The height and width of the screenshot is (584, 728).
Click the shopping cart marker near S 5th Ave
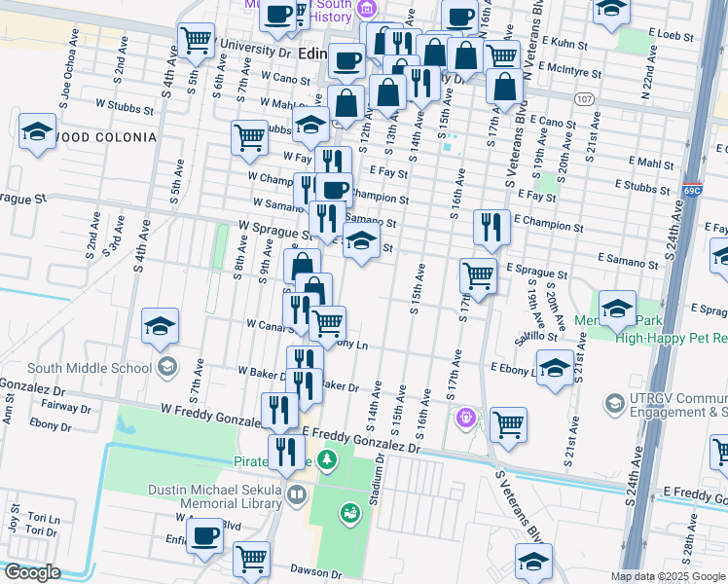[196, 41]
